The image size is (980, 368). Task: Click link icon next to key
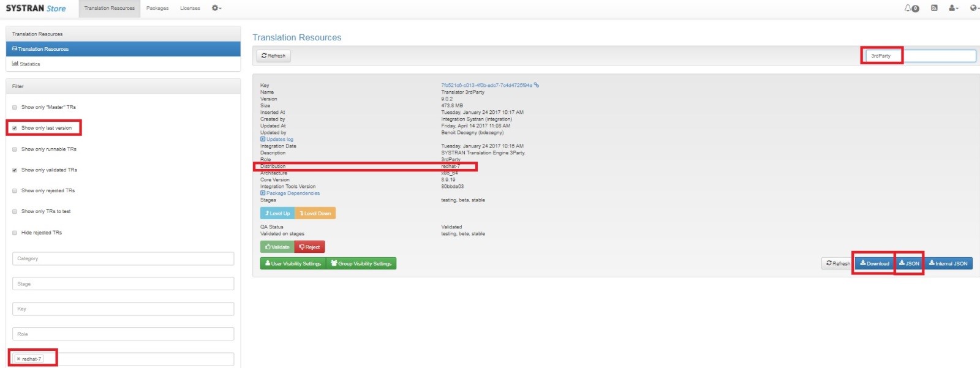(537, 85)
